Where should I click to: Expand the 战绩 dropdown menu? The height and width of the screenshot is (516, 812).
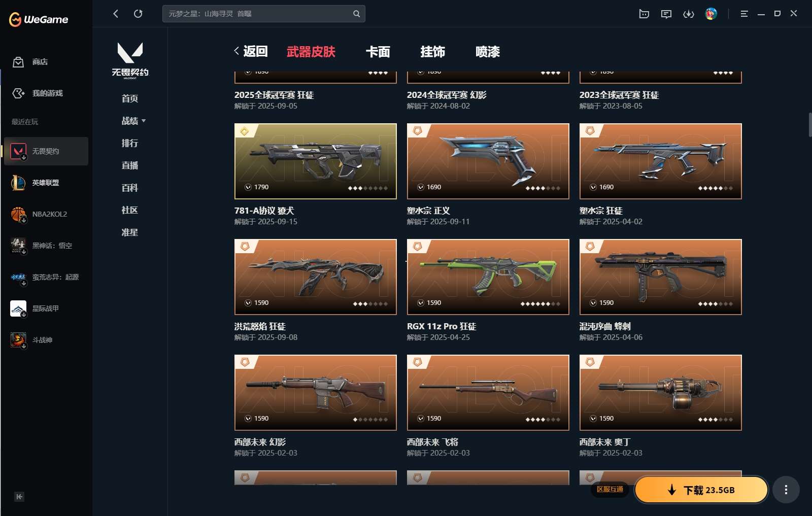133,121
